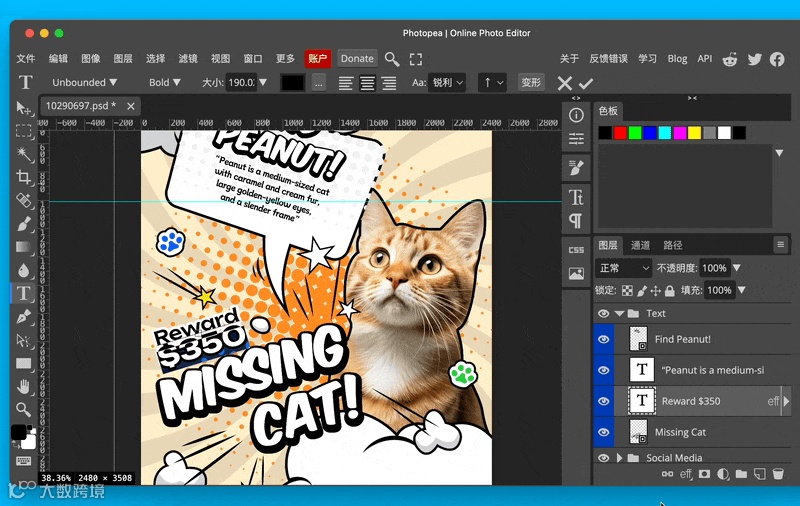The width and height of the screenshot is (800, 506).
Task: Click the Donate button
Action: 357,59
